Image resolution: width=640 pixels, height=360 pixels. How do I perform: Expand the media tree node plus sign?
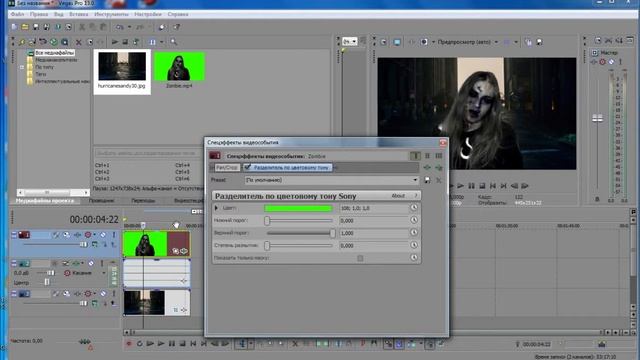22,67
